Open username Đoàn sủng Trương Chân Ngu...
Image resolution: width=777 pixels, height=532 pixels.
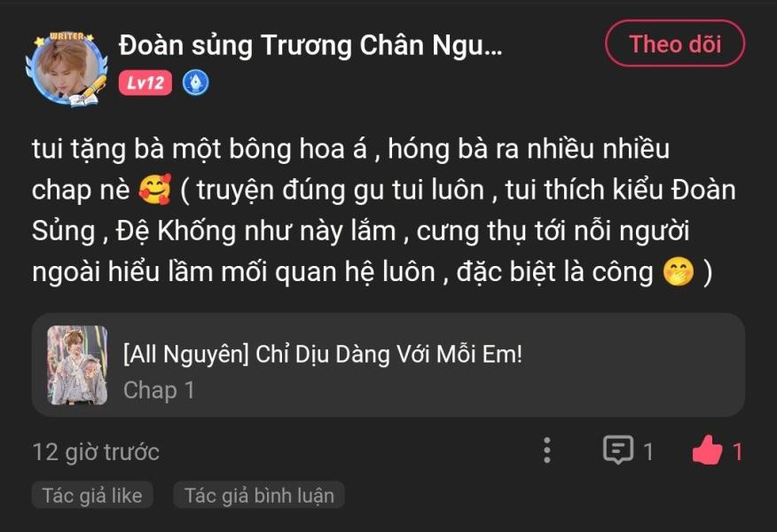point(310,45)
